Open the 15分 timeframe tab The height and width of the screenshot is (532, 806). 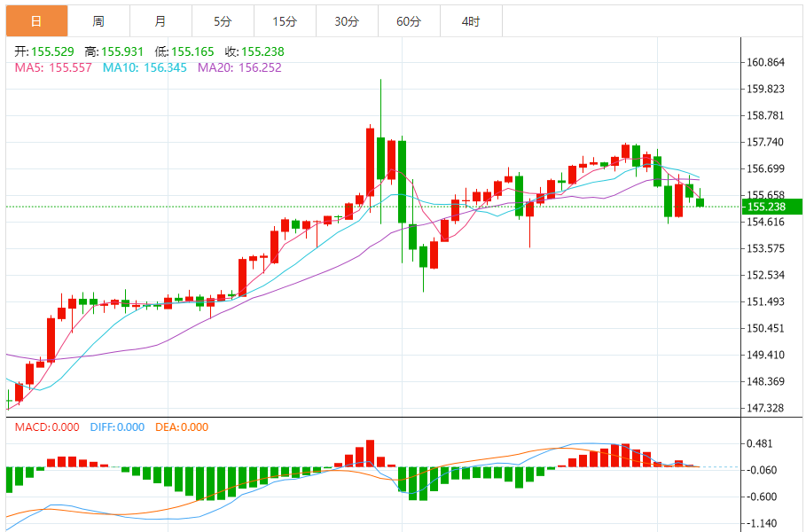tap(286, 21)
